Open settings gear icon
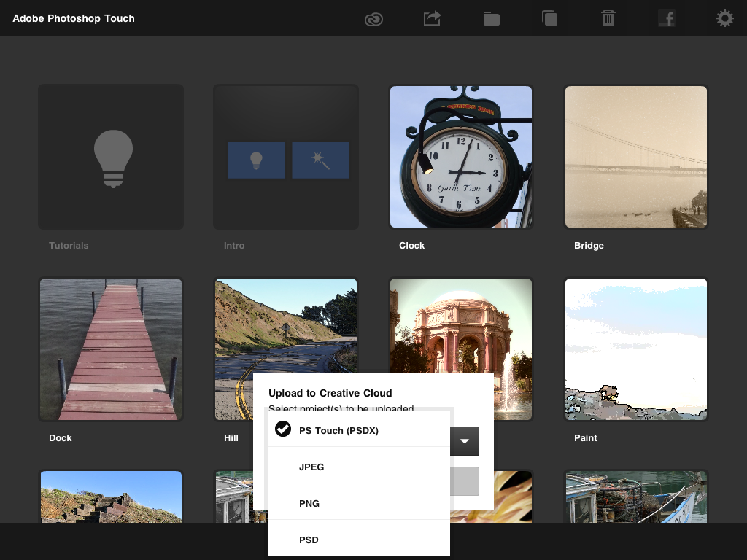This screenshot has width=747, height=560. (x=724, y=18)
